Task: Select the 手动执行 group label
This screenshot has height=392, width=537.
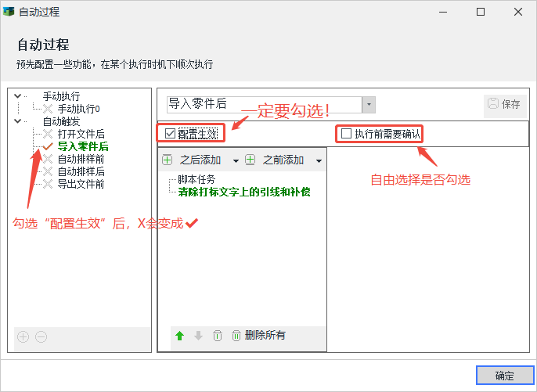Action: [61, 96]
